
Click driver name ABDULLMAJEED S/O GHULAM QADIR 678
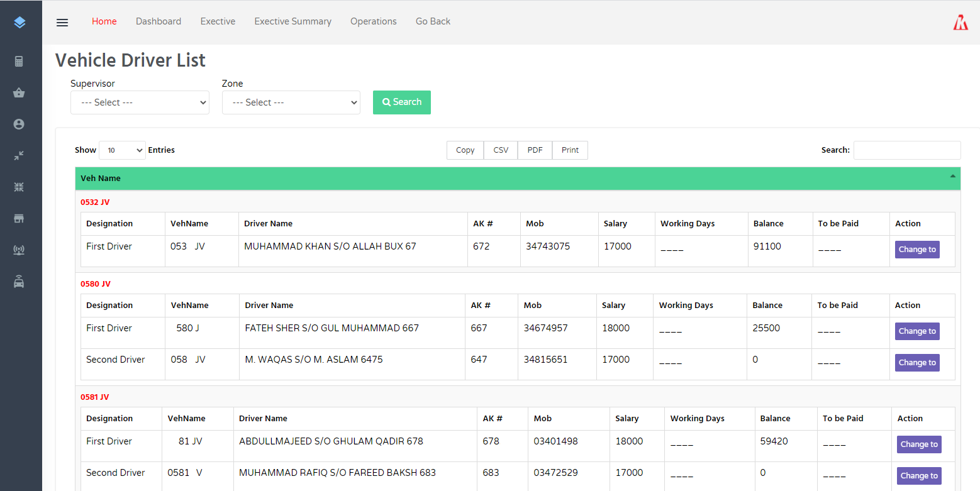click(x=331, y=441)
